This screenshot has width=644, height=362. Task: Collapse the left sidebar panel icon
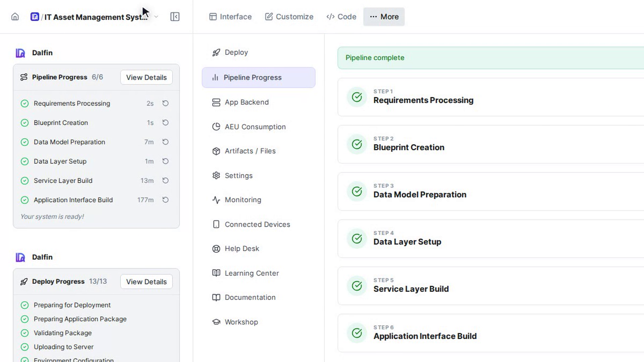175,17
